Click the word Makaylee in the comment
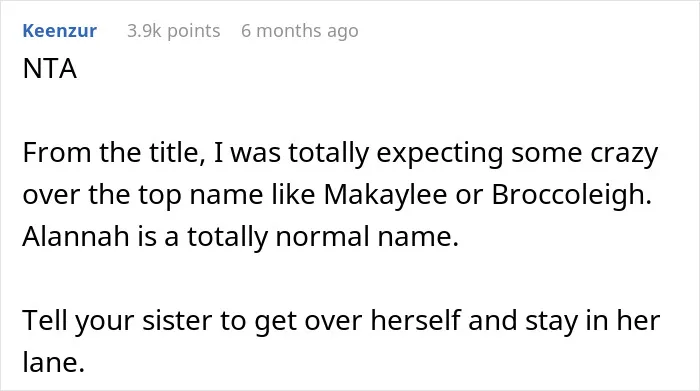 tap(385, 195)
